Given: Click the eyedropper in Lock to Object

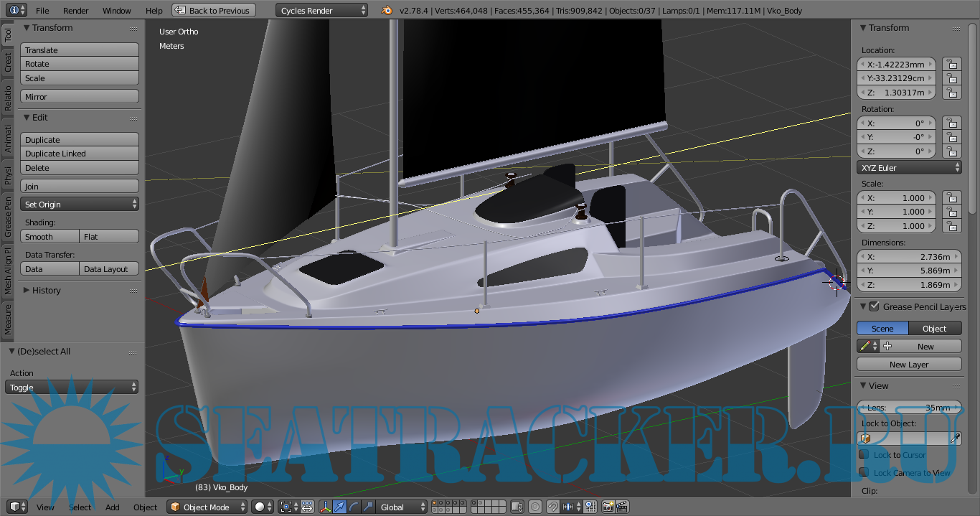Looking at the screenshot, I should pyautogui.click(x=955, y=438).
